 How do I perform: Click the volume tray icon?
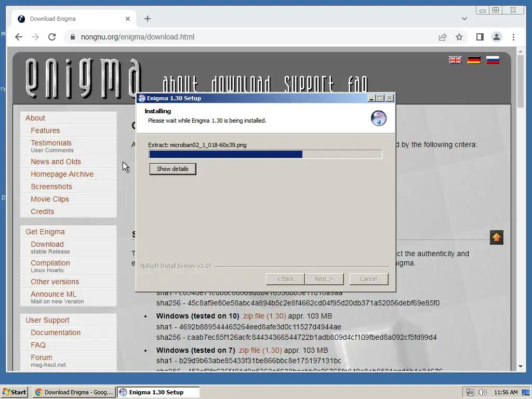[x=482, y=392]
